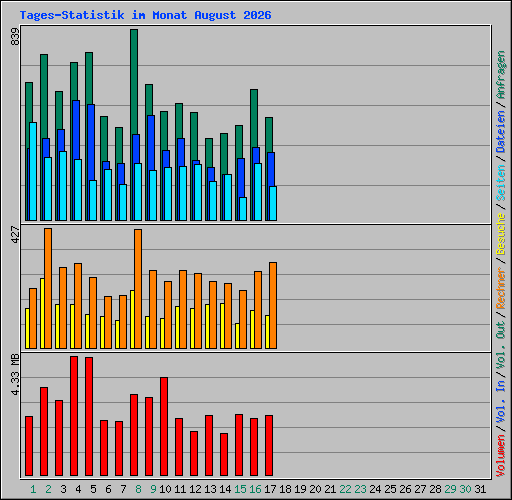Click day label '13' on the x-axis

[210, 489]
